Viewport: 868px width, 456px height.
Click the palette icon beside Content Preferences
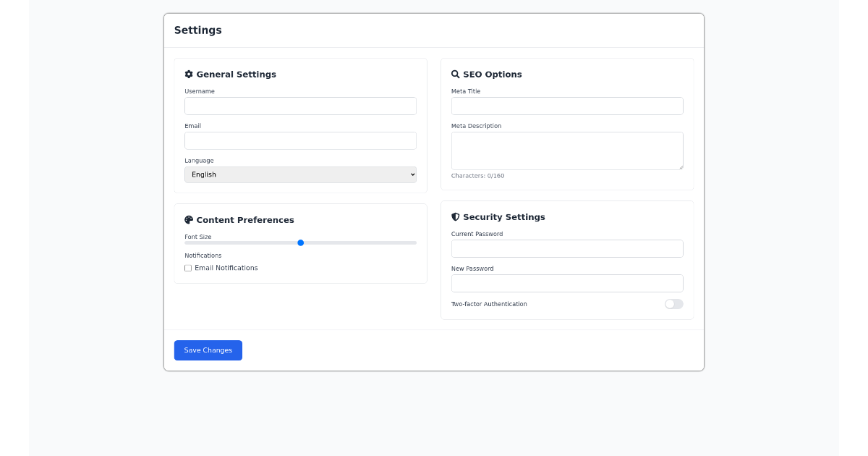(189, 219)
